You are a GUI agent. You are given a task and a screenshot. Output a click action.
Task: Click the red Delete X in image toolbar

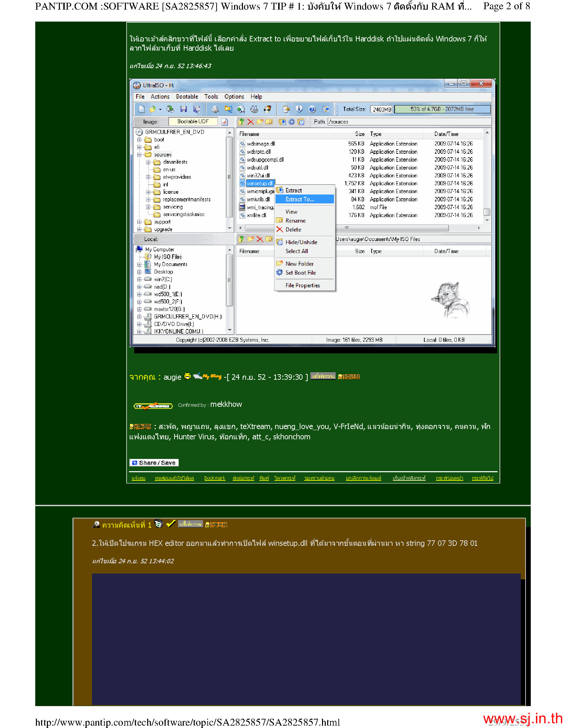pos(250,122)
